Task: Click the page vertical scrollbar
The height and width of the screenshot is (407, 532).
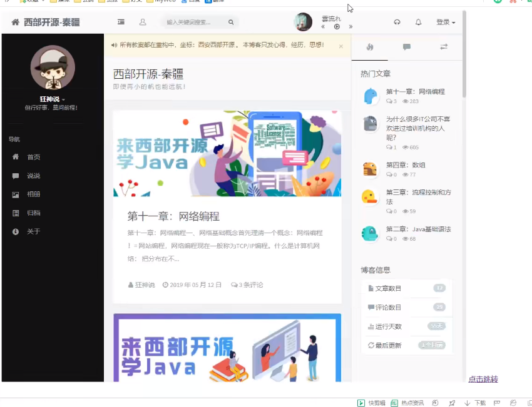Action: coord(464,54)
